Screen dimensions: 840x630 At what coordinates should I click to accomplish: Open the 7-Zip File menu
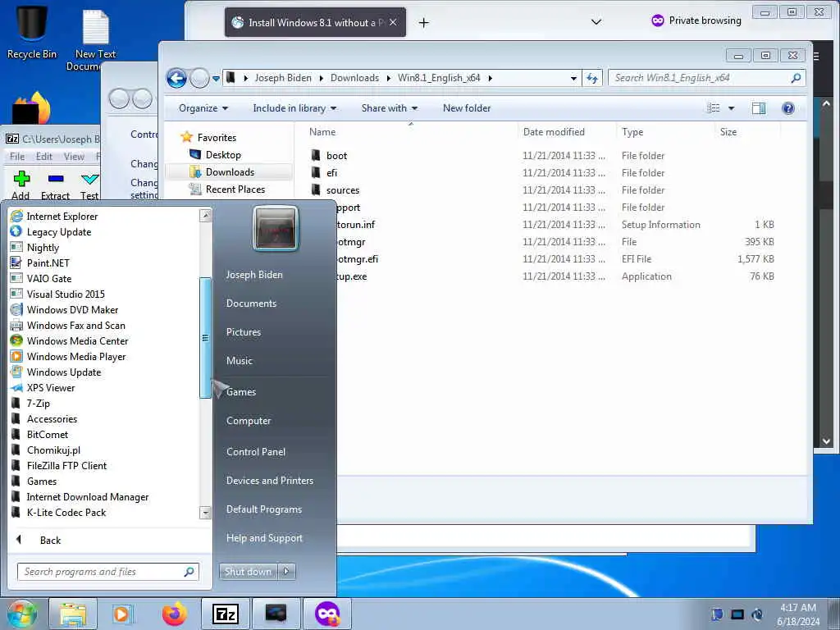[17, 157]
